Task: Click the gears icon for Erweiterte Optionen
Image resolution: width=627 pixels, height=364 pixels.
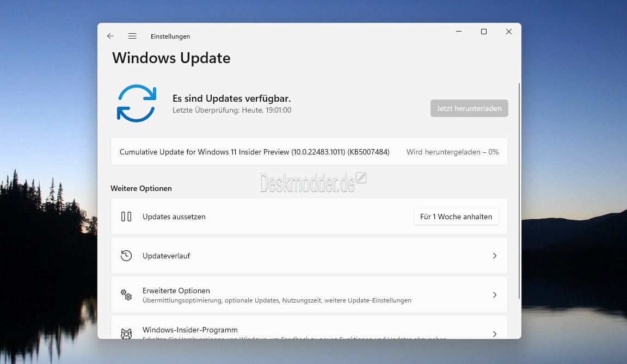Action: 126,295
